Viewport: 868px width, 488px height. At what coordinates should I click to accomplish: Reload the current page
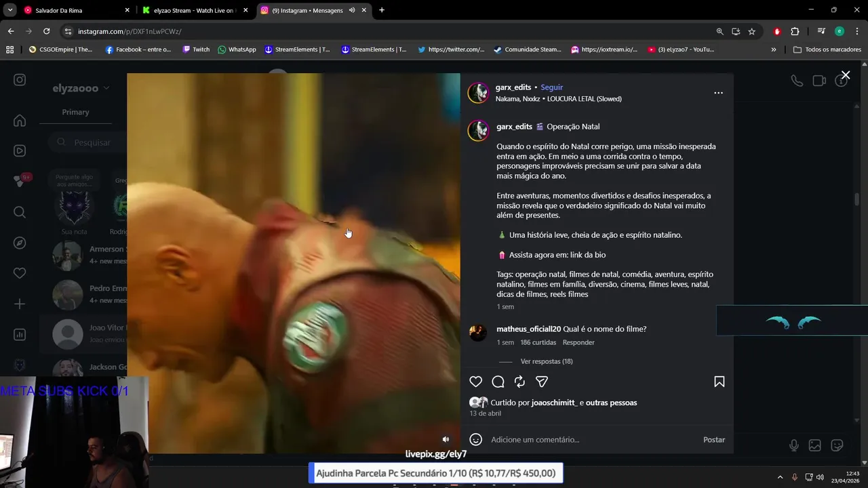46,31
